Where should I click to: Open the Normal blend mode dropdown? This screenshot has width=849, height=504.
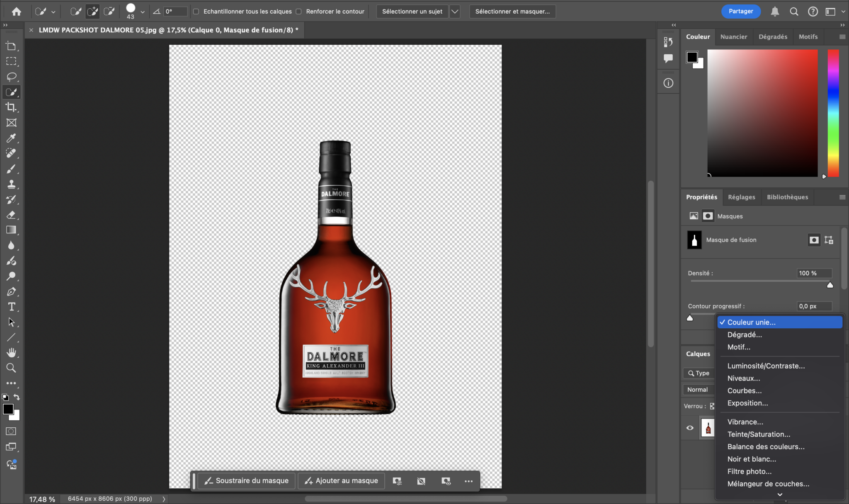[698, 390]
